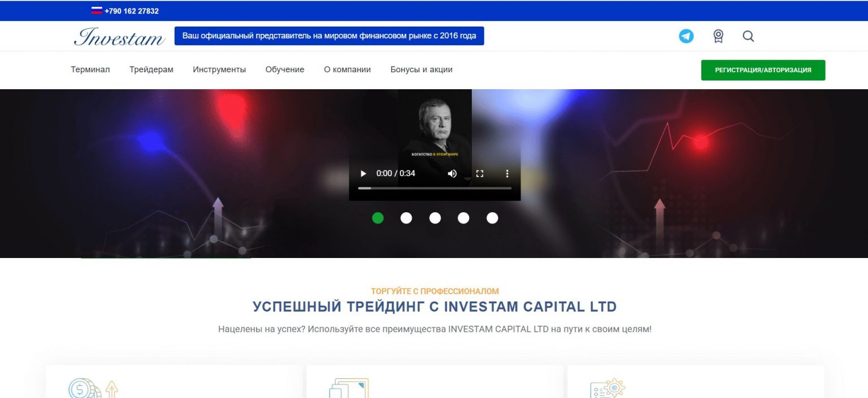
Task: Open the Бонусы и акции page
Action: 422,69
